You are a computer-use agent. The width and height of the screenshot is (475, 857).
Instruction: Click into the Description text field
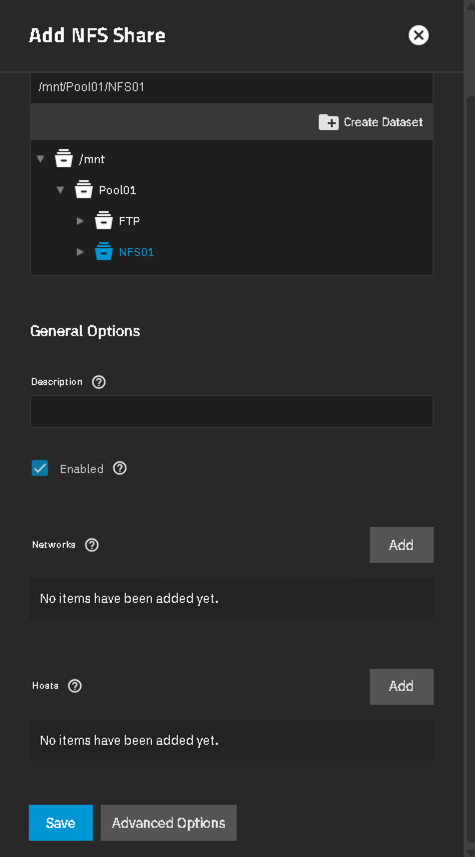pyautogui.click(x=232, y=411)
